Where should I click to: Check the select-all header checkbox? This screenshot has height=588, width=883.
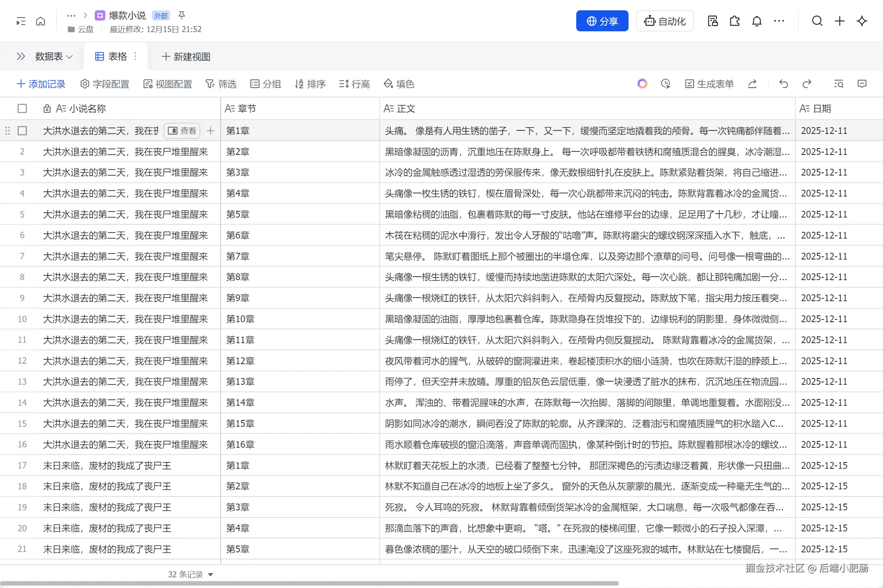(x=22, y=109)
